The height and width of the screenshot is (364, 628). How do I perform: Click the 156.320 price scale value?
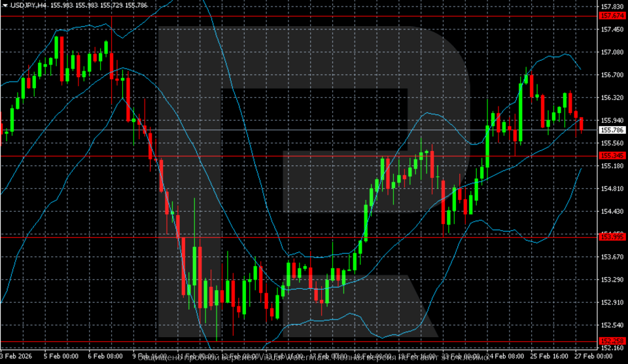(x=613, y=98)
